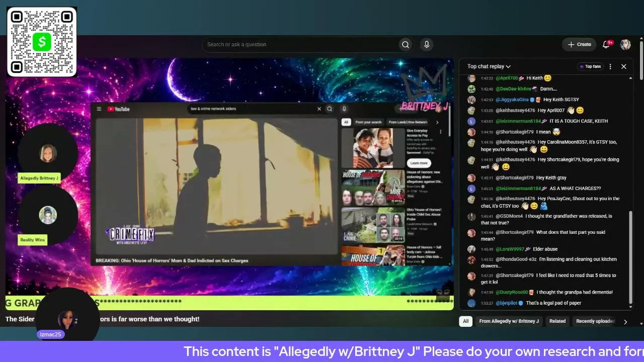644x362 pixels.
Task: Click message 'IT IS A TOUGH CASE, KEITH'
Action: coord(579,121)
